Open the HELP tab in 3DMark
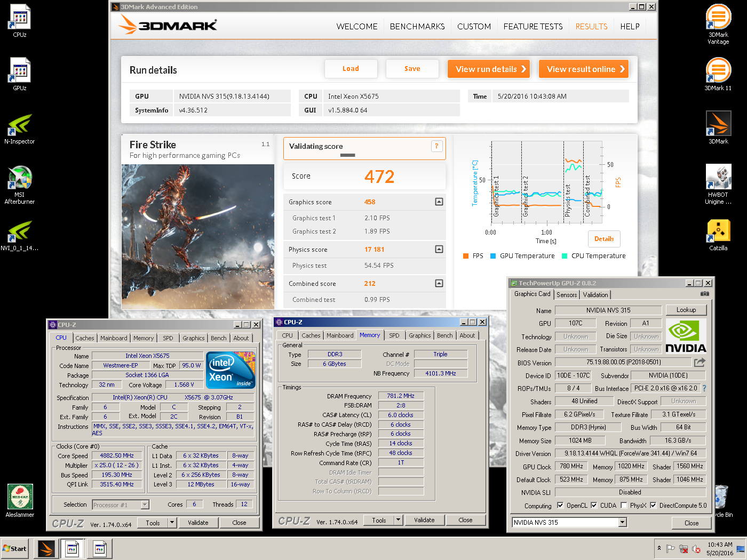The height and width of the screenshot is (560, 747). pos(630,26)
